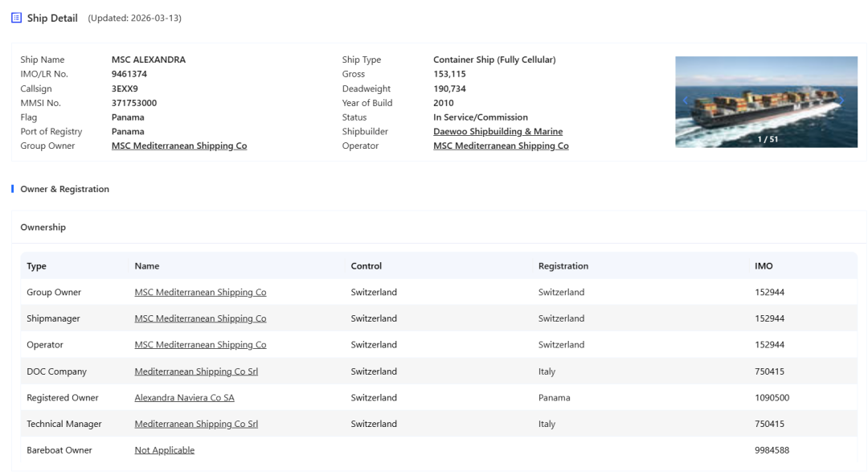Image resolution: width=868 pixels, height=472 pixels.
Task: Open DOC Company Mediterranean Shipping Co Srl link
Action: (196, 371)
